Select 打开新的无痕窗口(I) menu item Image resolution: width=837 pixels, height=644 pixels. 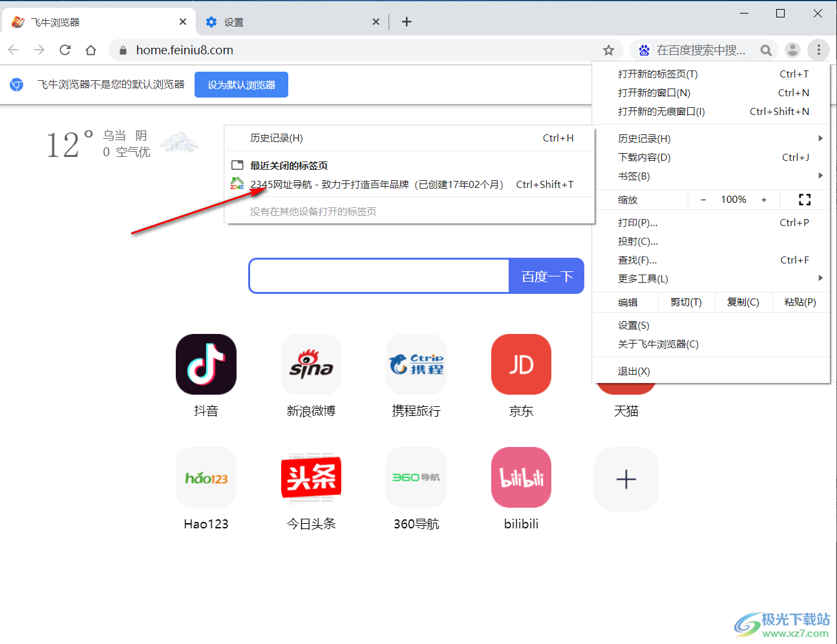tap(711, 111)
